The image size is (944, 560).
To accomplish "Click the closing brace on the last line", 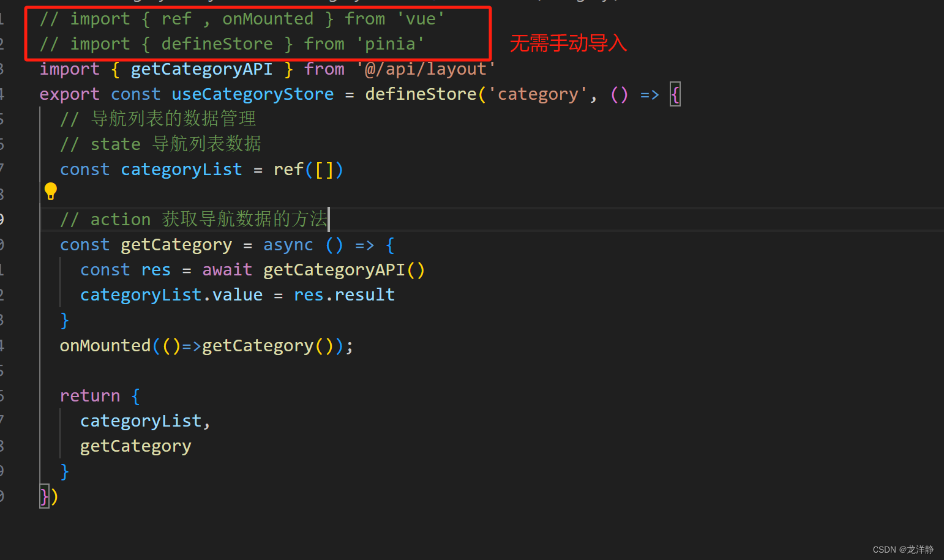I will click(x=43, y=496).
